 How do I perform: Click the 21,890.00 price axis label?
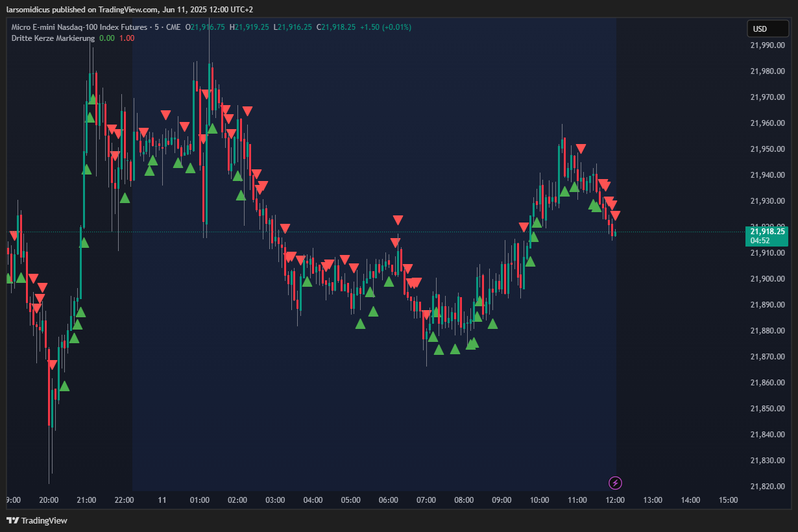pos(768,305)
